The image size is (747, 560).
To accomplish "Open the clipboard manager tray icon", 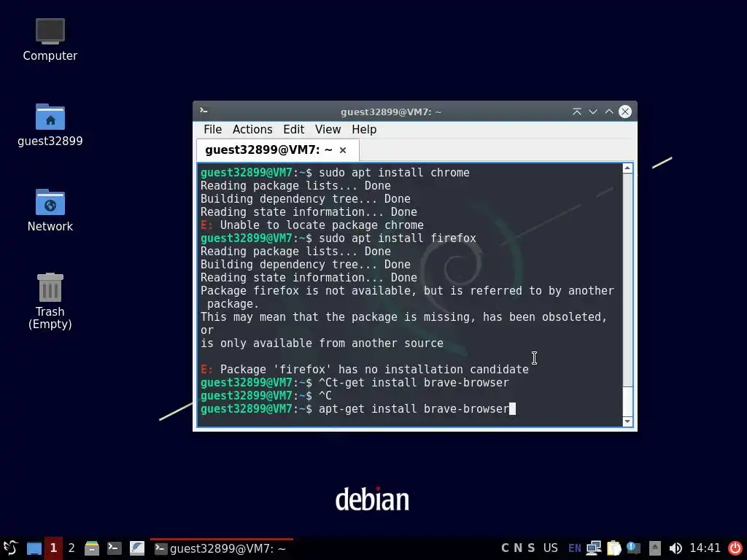I will [x=614, y=548].
